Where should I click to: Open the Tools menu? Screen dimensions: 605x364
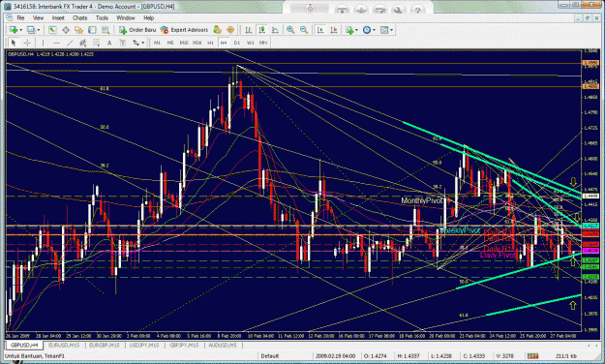click(102, 17)
